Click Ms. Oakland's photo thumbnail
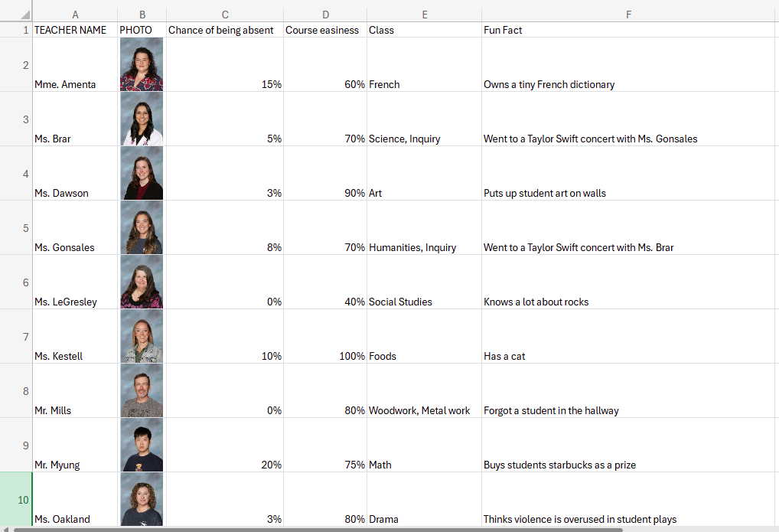Viewport: 779px width, 532px height. (142, 499)
